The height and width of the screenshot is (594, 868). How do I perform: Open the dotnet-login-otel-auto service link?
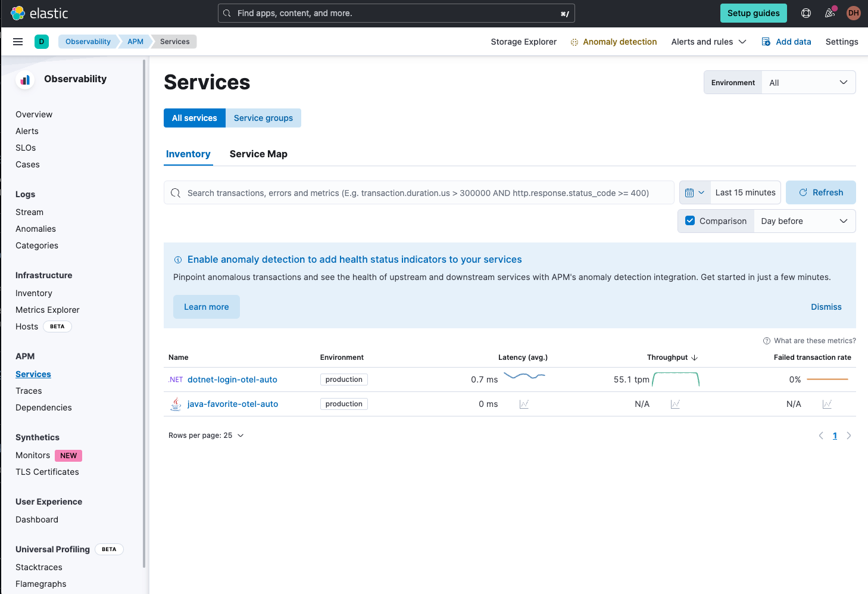pos(232,380)
